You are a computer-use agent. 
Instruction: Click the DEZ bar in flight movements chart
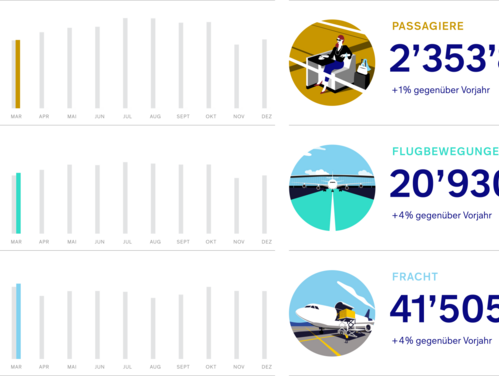coord(264,204)
